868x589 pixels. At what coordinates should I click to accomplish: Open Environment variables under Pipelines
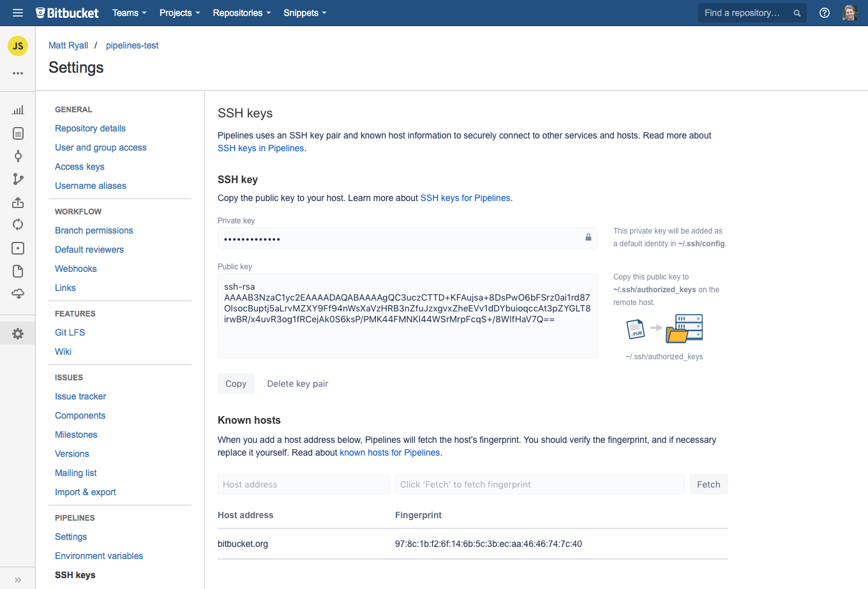point(99,556)
